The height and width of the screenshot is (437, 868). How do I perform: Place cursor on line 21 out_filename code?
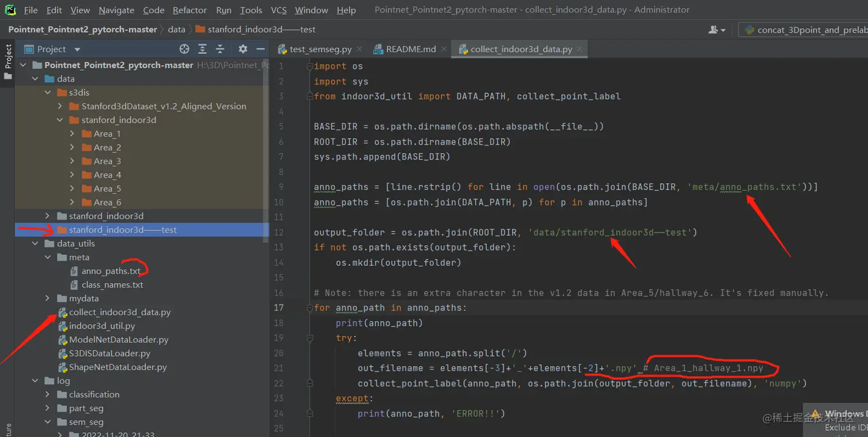click(497, 368)
